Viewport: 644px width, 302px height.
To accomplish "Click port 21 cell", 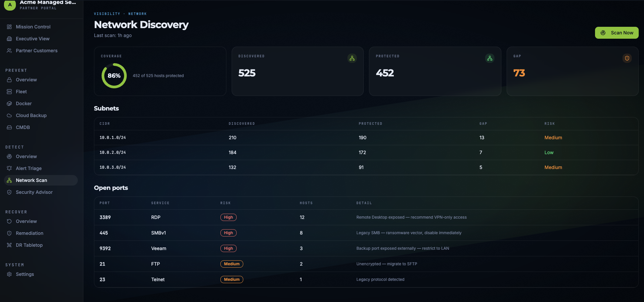I will pos(102,264).
